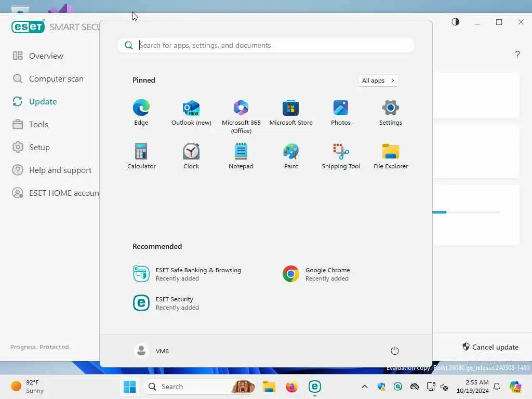Launch Notepad from Start menu
The height and width of the screenshot is (399, 532).
pos(241,156)
